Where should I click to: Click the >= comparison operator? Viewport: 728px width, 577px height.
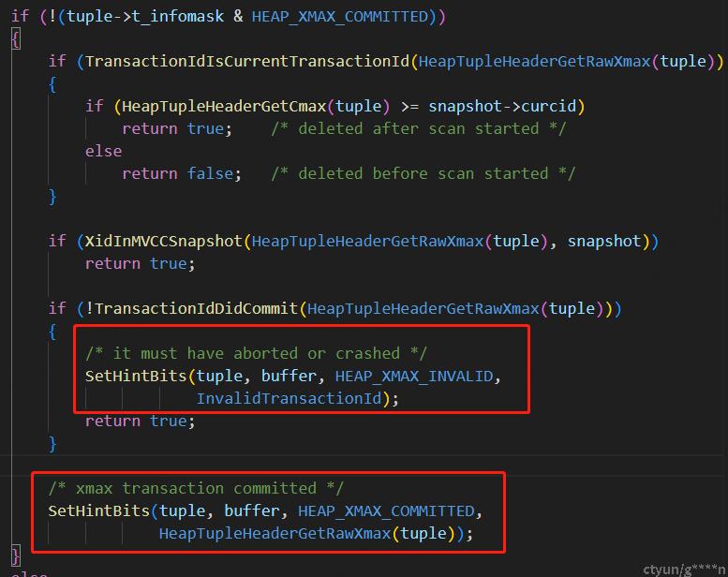coord(409,106)
